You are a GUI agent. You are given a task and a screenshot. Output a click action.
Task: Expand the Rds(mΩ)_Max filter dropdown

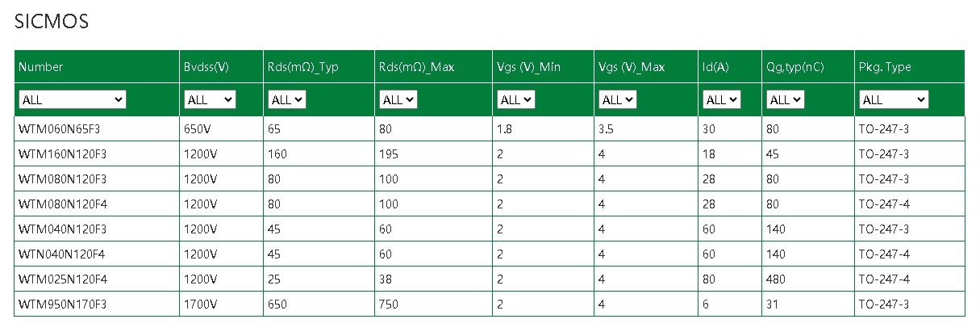coord(398,99)
